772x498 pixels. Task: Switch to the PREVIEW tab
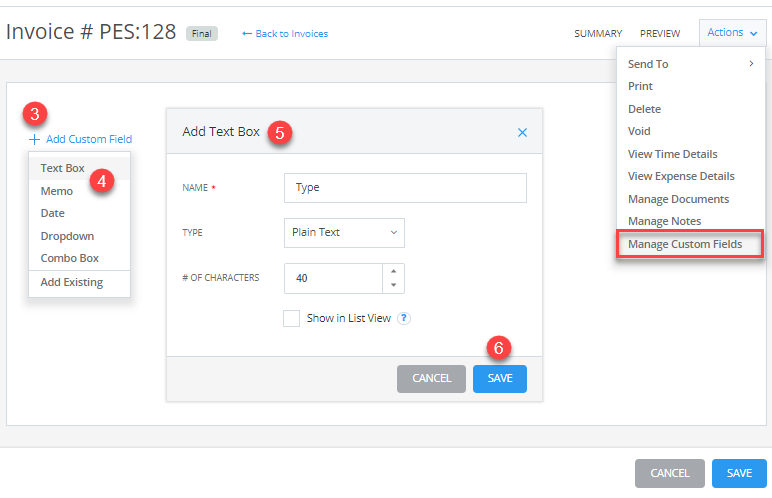(x=660, y=33)
